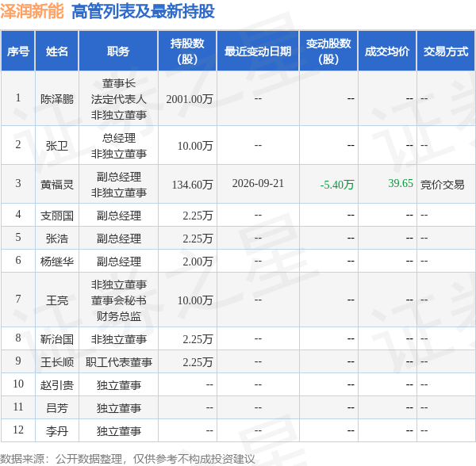
Task: Click the 变动股数(股) header cell
Action: 328,51
